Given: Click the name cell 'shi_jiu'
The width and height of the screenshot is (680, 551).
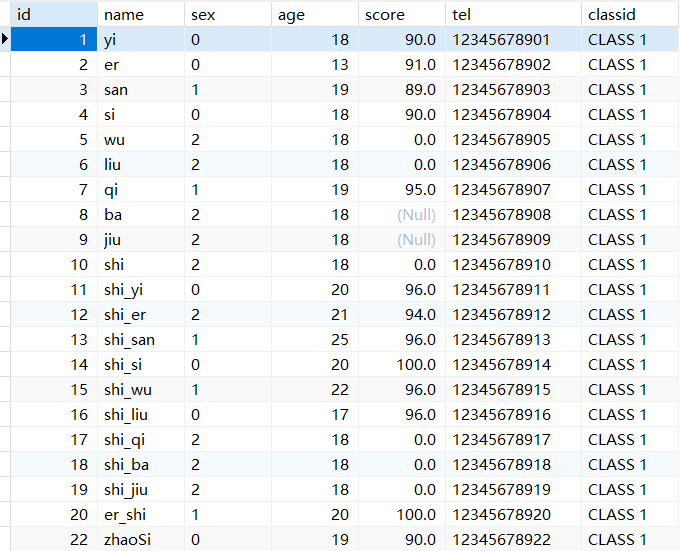Looking at the screenshot, I should [x=141, y=489].
